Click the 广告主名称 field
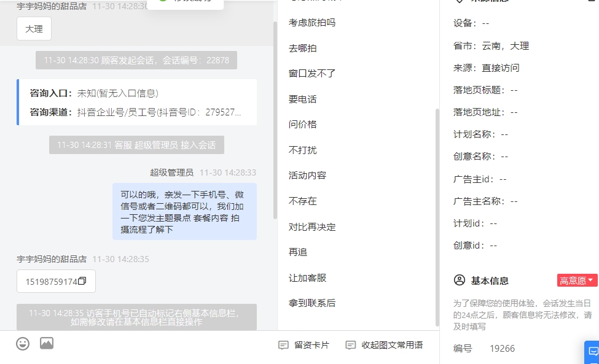 485,201
